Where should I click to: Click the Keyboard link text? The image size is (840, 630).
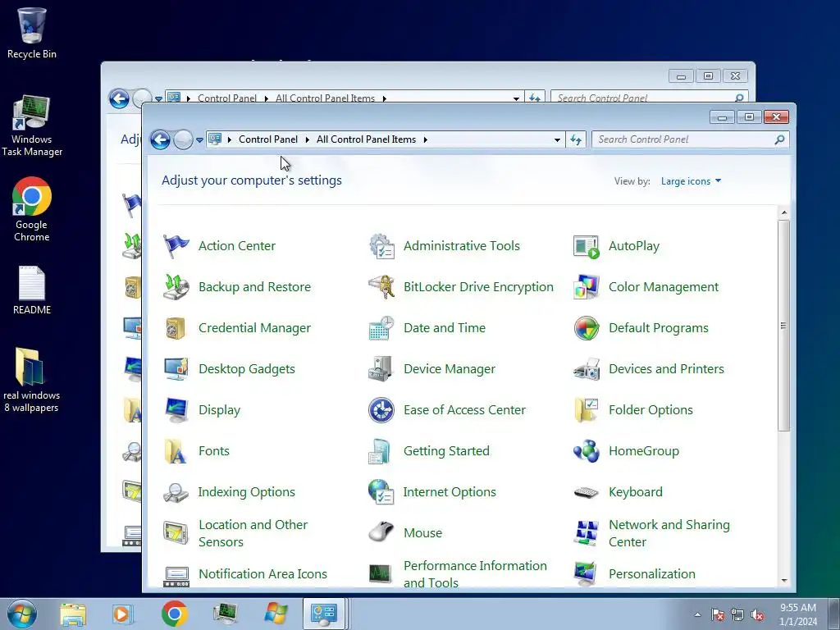point(636,492)
